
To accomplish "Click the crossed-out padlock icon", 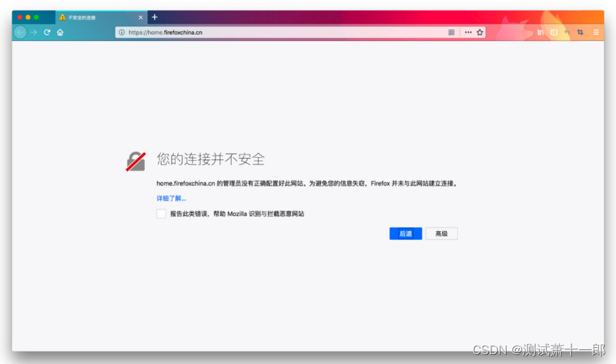I will click(x=136, y=161).
